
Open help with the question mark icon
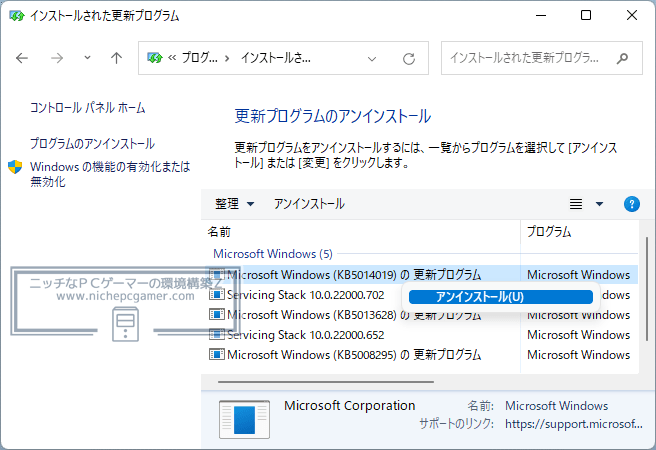point(631,204)
